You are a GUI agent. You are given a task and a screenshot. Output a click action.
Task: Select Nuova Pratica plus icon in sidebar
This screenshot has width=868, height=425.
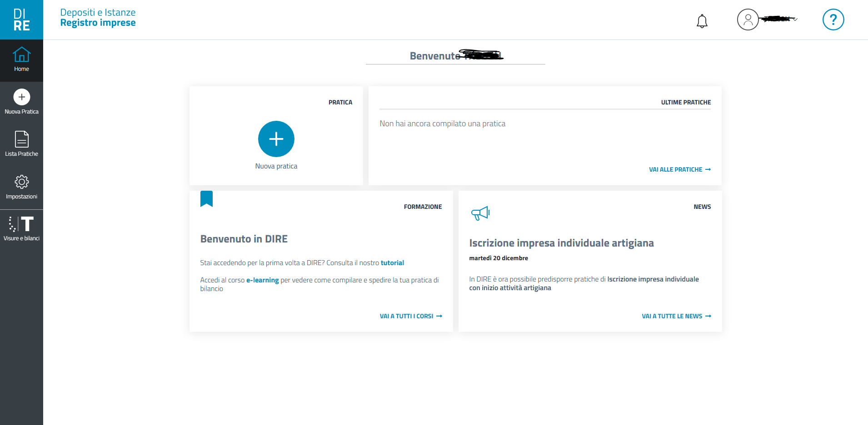[21, 97]
